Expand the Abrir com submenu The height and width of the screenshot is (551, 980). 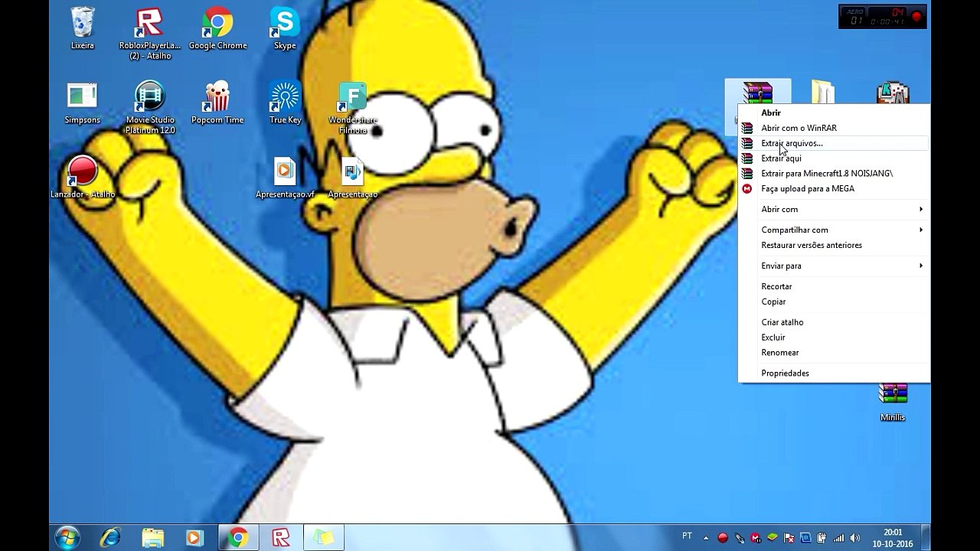click(x=834, y=209)
